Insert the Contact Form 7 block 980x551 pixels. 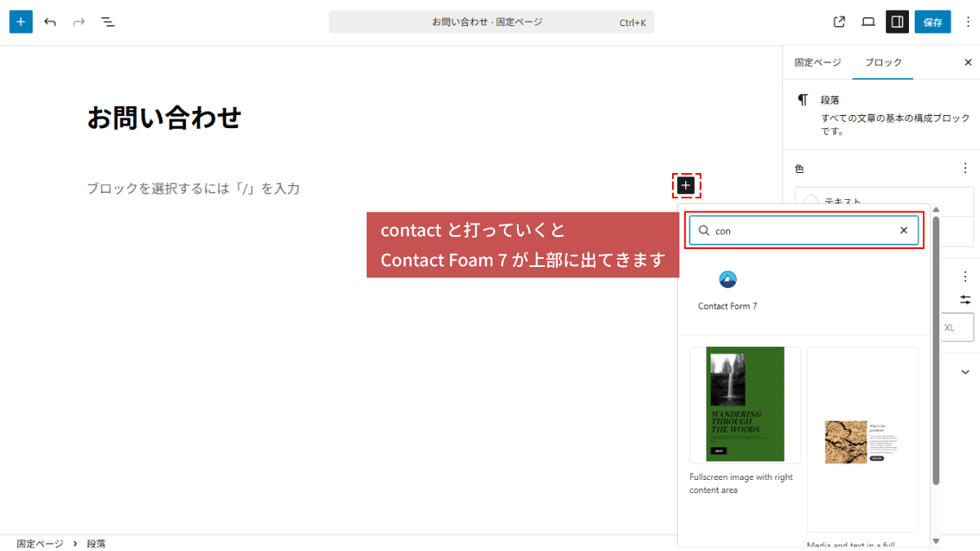tap(727, 290)
